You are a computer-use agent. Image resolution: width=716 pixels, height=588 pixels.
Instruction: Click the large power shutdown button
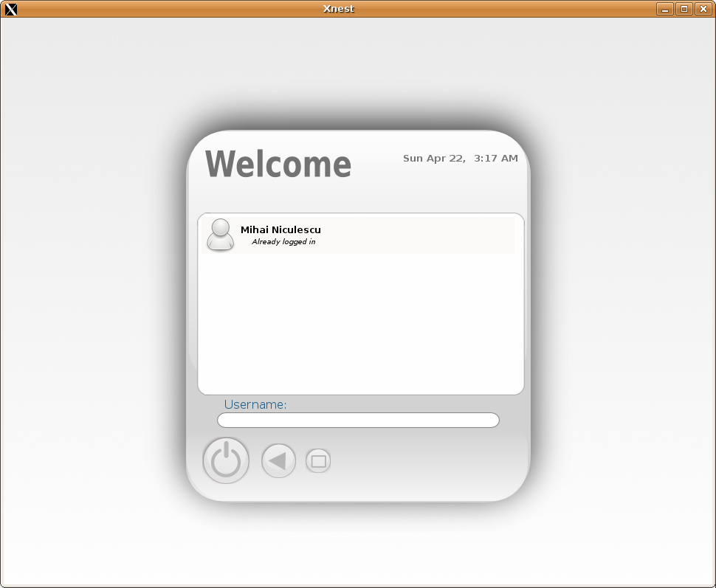(x=226, y=460)
